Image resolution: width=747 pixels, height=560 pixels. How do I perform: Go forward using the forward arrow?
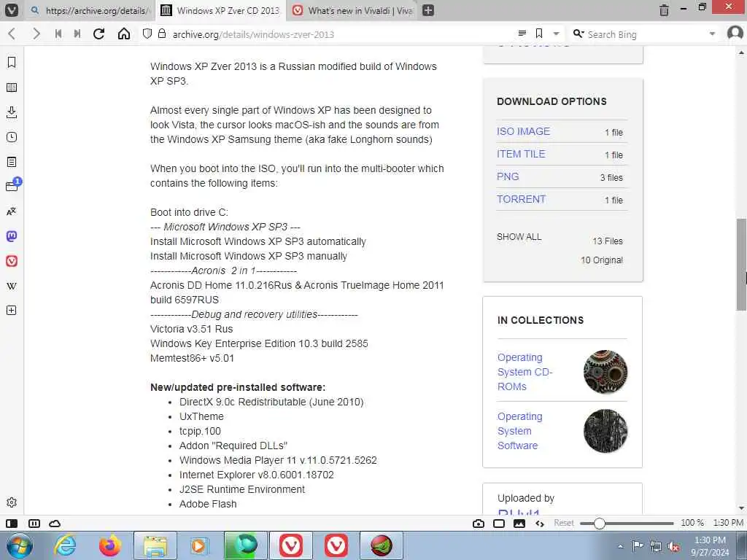[36, 34]
